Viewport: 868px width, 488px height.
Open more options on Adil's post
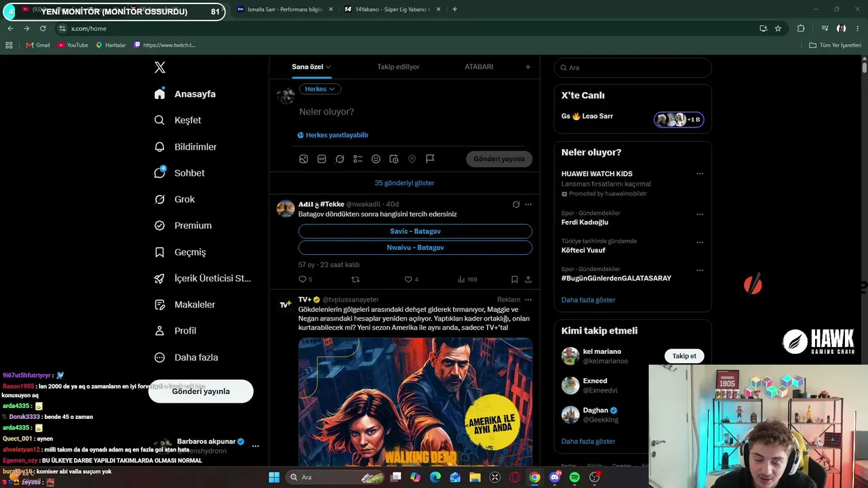pos(528,204)
